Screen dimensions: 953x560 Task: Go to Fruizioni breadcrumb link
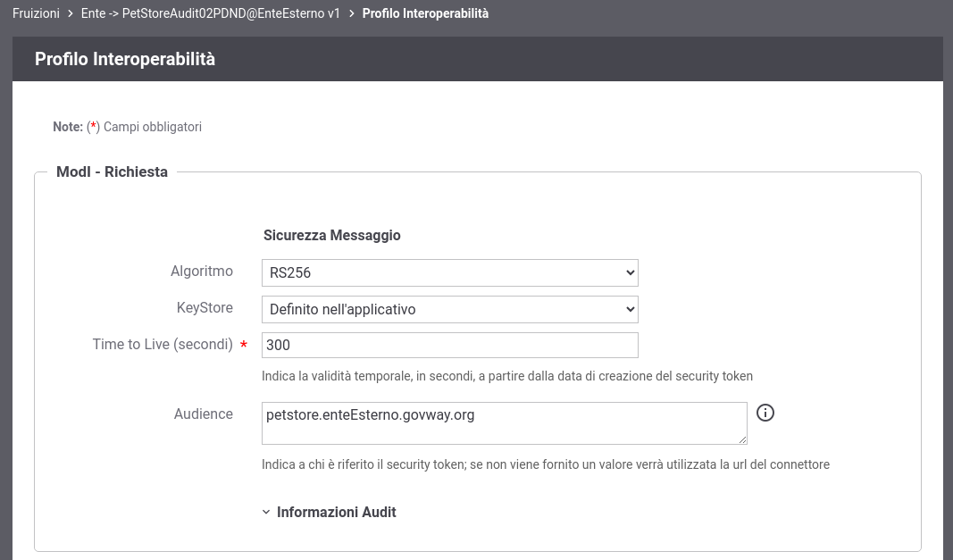point(36,13)
